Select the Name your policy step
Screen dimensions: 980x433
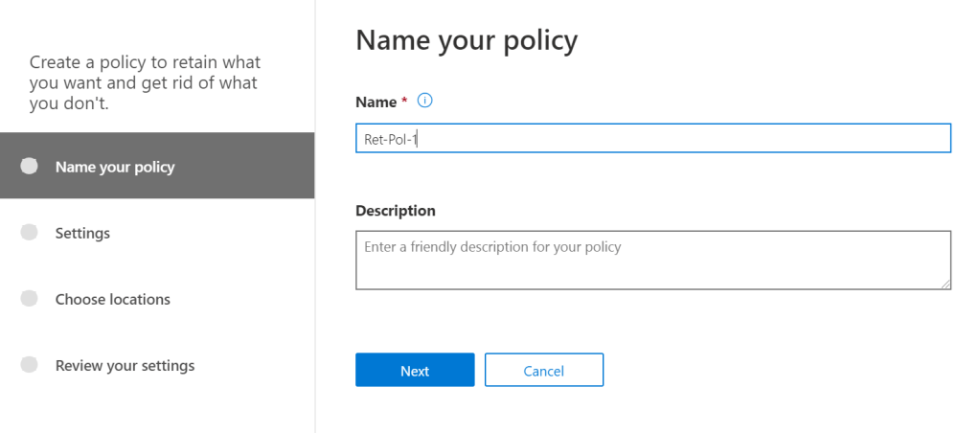point(115,167)
